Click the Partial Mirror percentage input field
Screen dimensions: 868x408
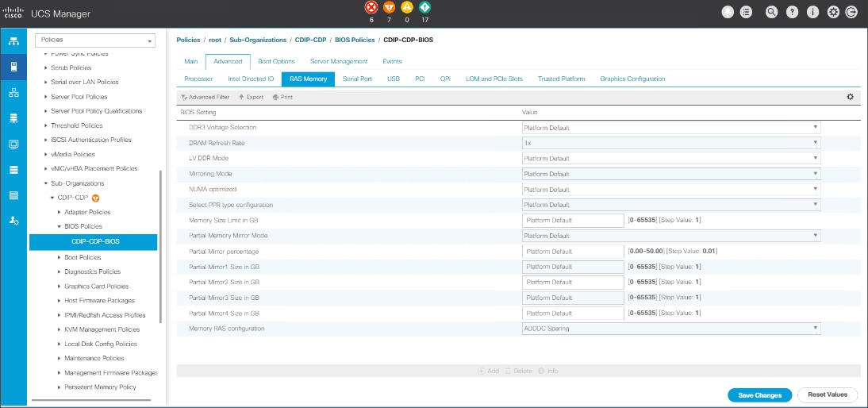(x=573, y=252)
